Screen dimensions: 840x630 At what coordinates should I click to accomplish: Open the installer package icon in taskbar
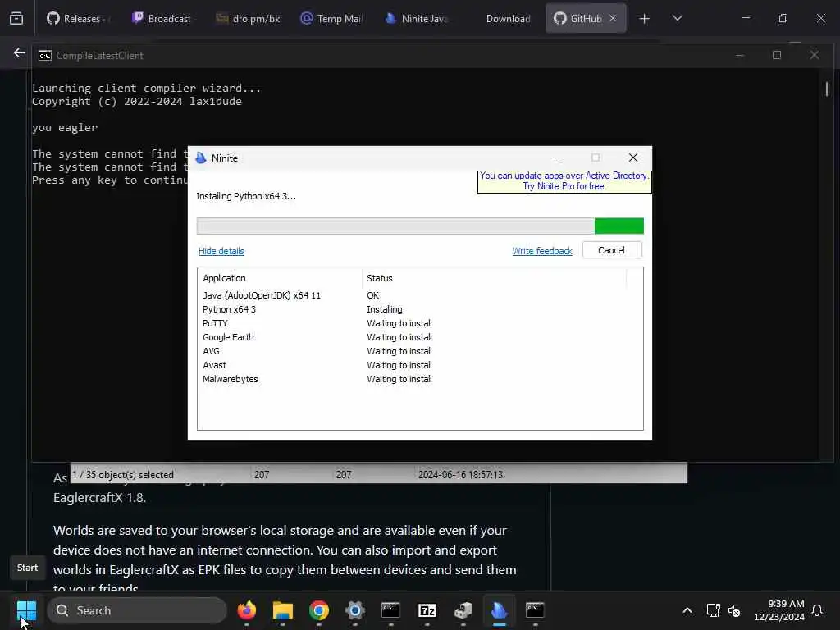point(463,610)
